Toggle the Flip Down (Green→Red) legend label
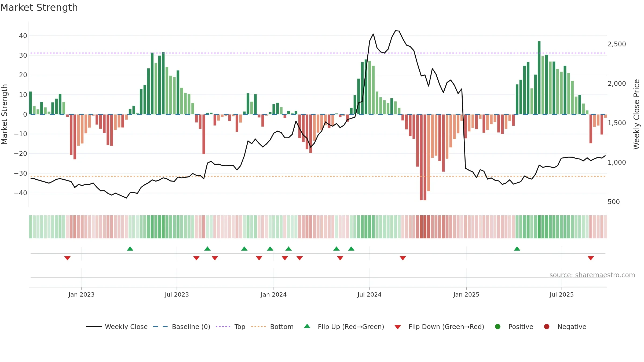The image size is (644, 362). [446, 327]
